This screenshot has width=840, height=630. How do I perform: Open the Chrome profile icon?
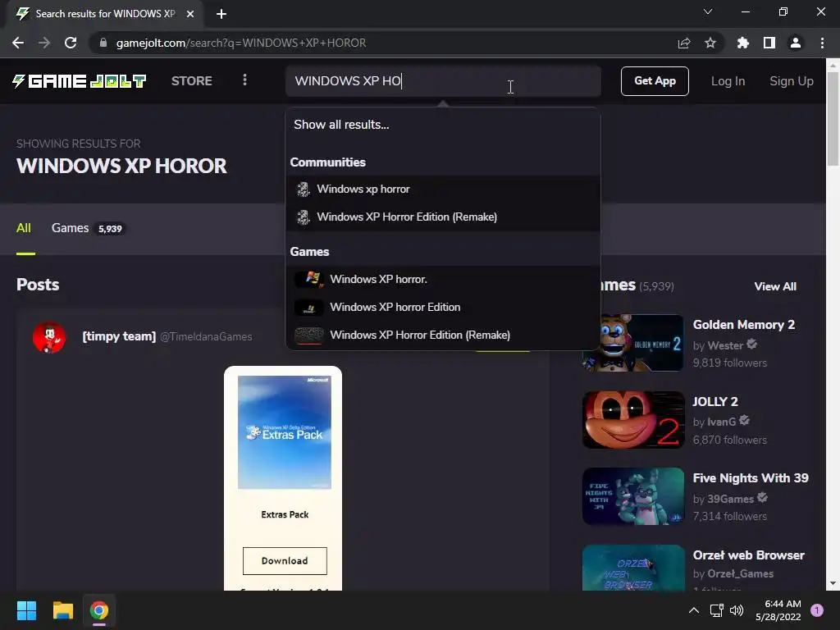796,43
